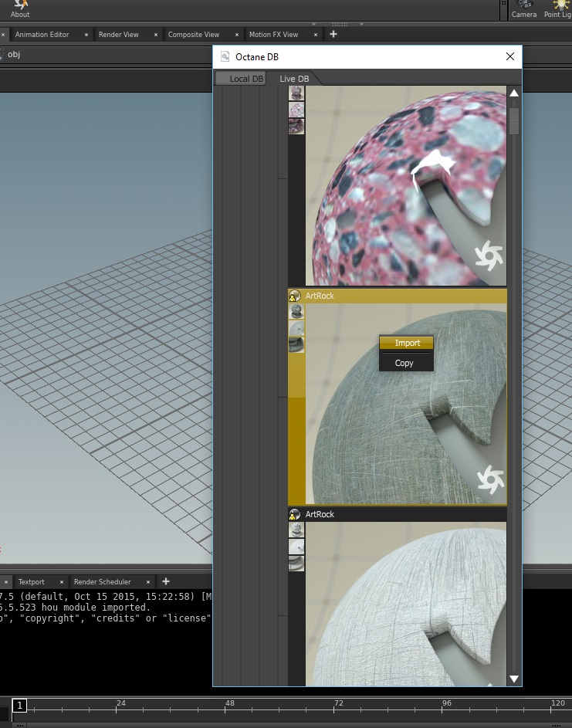Open the Motion FX View tab
Image resolution: width=572 pixels, height=728 pixels.
(273, 35)
